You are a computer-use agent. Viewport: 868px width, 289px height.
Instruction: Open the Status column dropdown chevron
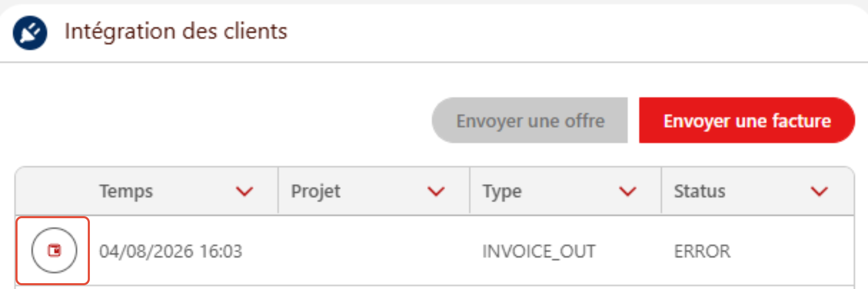tap(820, 191)
